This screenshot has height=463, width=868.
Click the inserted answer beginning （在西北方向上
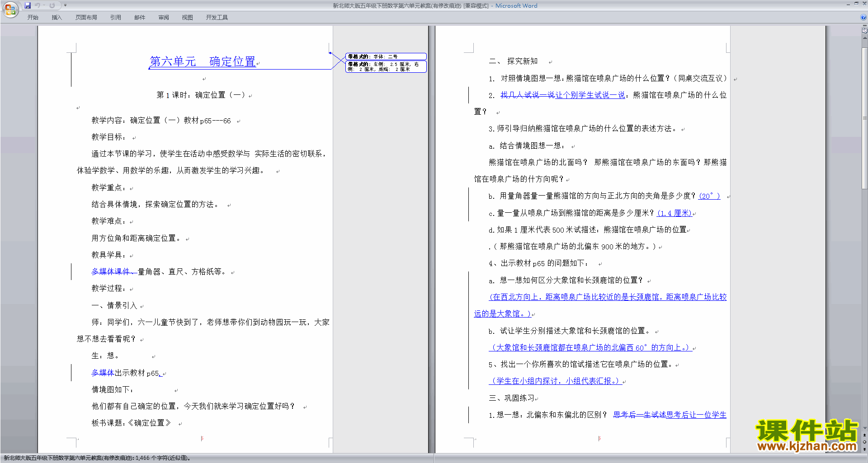(x=600, y=305)
